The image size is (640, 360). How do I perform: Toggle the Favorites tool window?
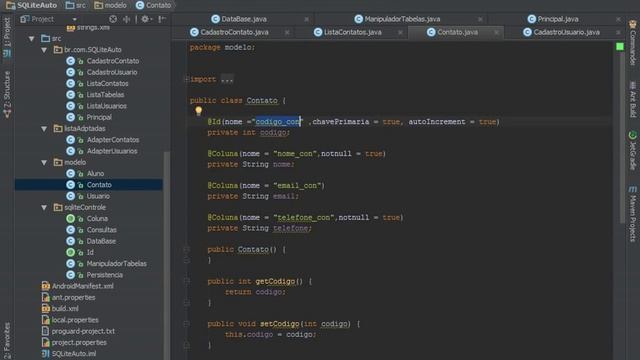(x=7, y=341)
